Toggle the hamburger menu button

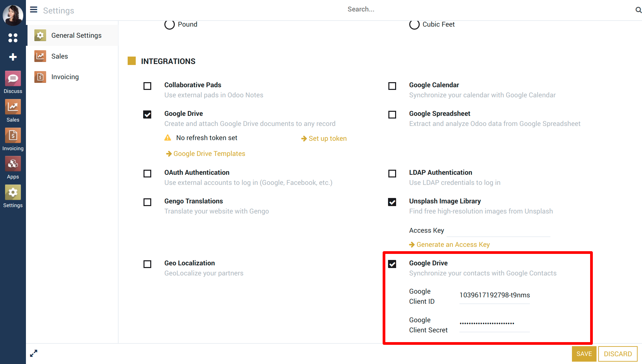(34, 10)
